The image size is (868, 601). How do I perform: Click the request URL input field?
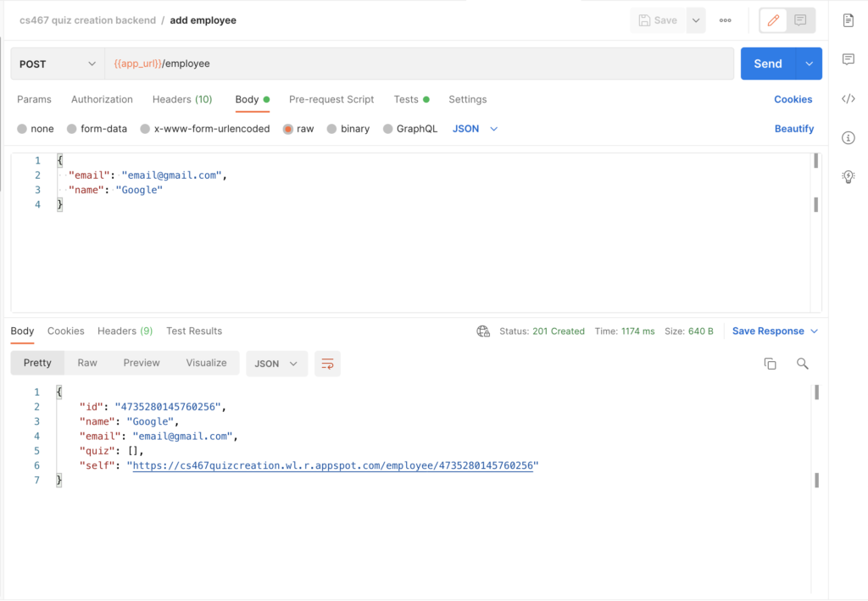point(424,64)
